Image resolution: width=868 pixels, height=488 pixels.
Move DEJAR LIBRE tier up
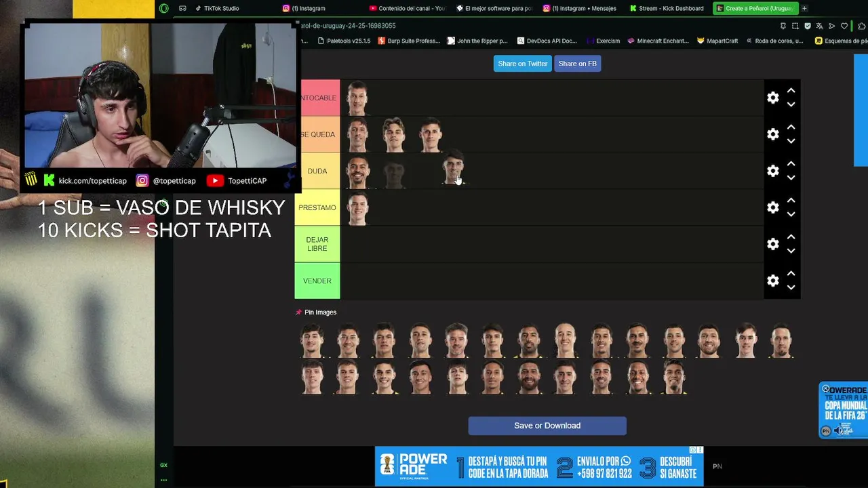coord(791,237)
